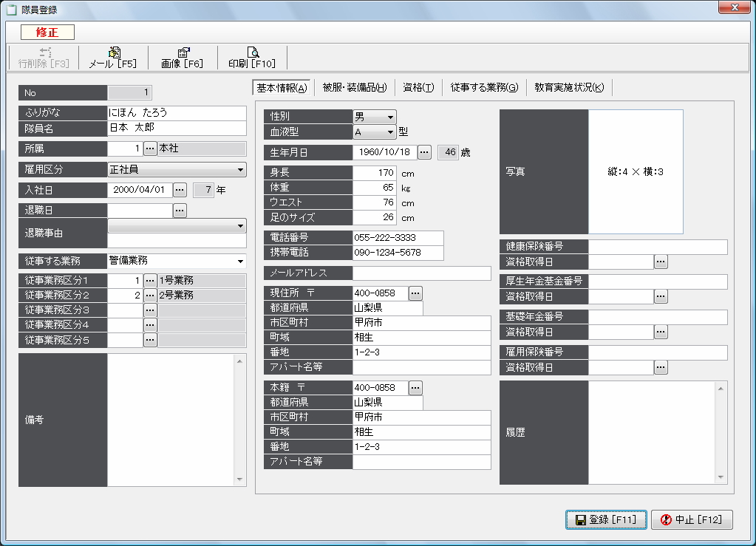Click the 印刷 [F10] print icon

click(252, 58)
